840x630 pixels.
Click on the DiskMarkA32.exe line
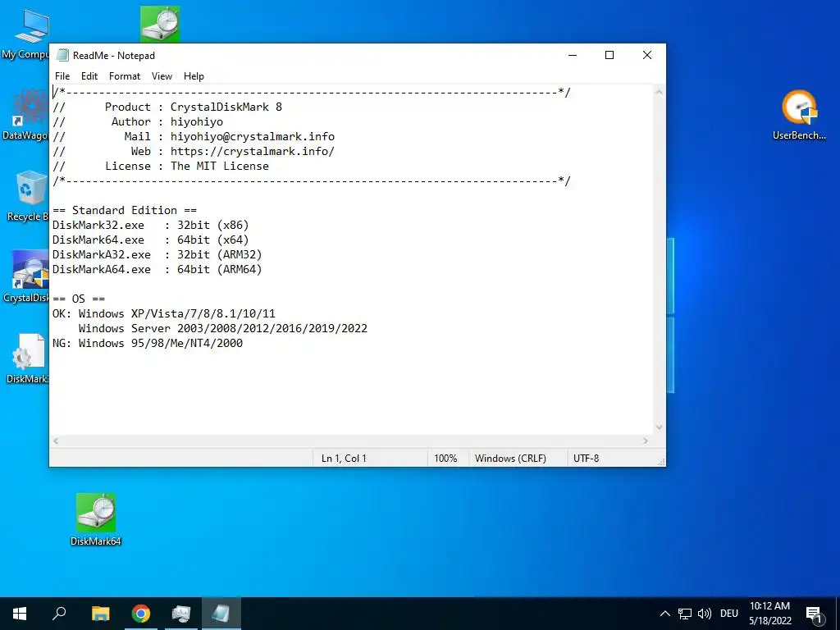[x=157, y=254]
